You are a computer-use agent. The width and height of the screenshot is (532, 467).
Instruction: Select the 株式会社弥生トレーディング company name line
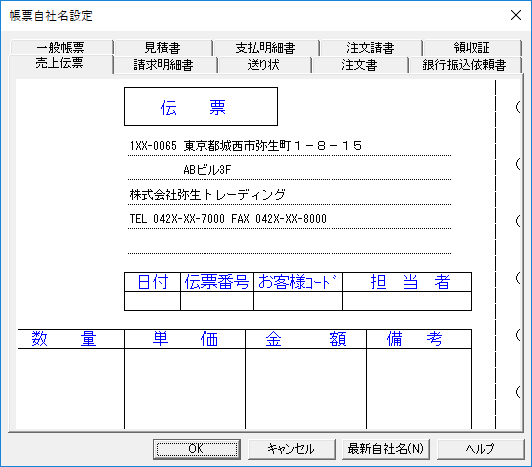click(289, 195)
